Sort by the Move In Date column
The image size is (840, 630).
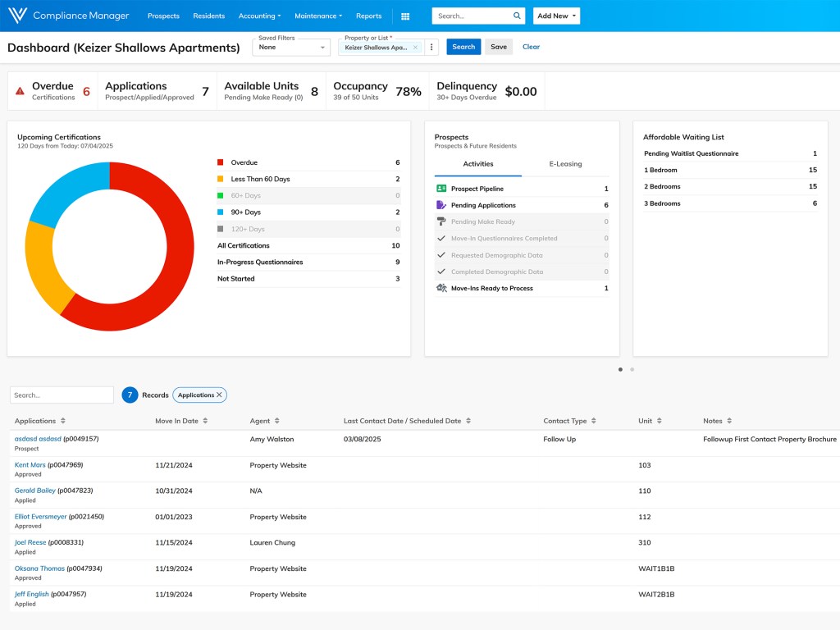pyautogui.click(x=206, y=421)
